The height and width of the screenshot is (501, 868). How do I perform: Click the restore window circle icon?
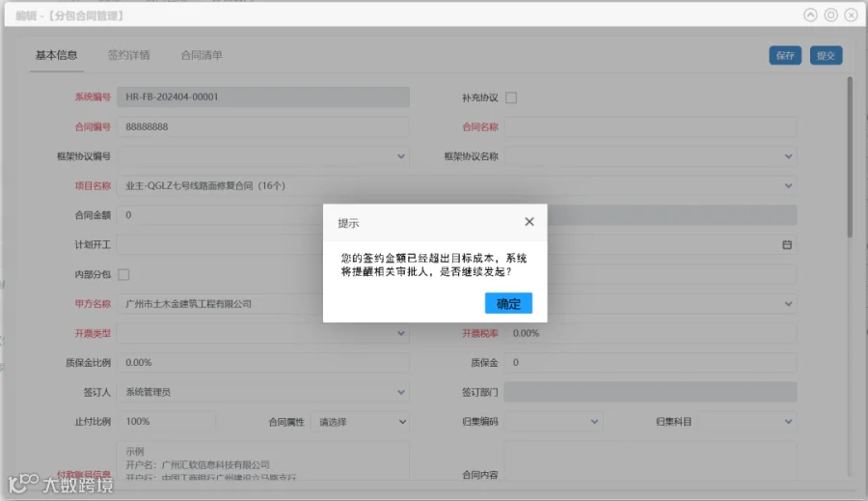(x=831, y=15)
